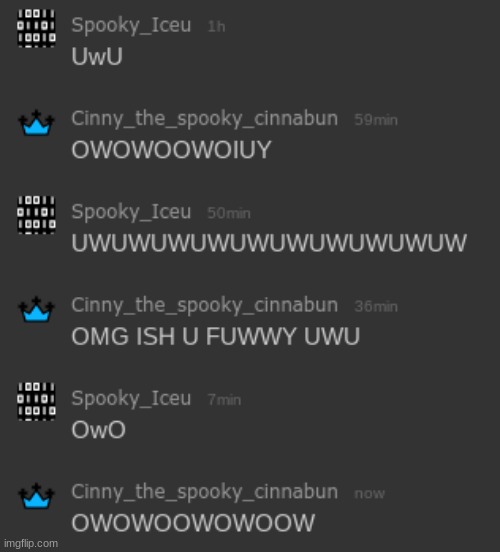Click the 36min timestamp
This screenshot has width=500, height=552.
pos(376,307)
